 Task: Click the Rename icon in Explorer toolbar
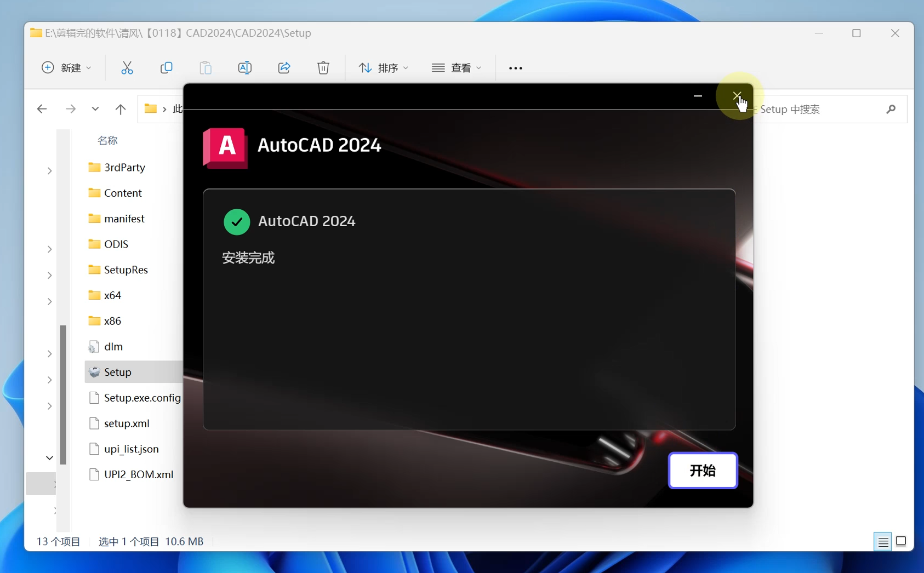pos(245,67)
